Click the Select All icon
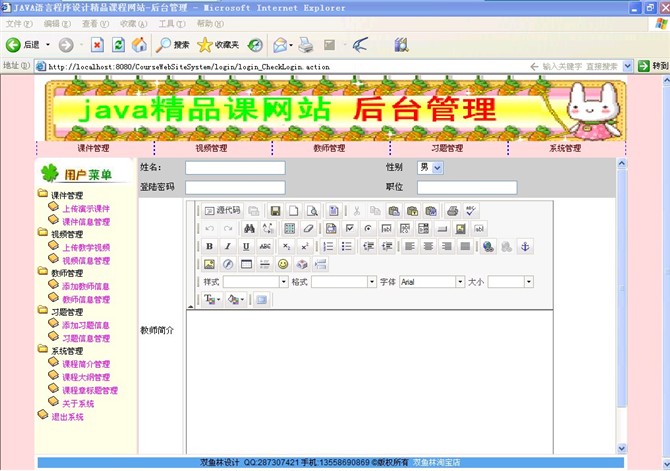The height and width of the screenshot is (471, 670). (290, 229)
